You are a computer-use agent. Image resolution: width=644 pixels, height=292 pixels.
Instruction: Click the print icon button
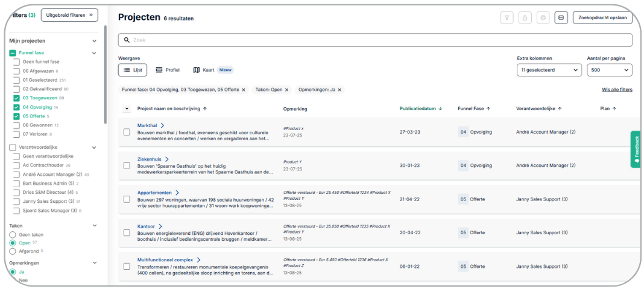click(x=543, y=17)
